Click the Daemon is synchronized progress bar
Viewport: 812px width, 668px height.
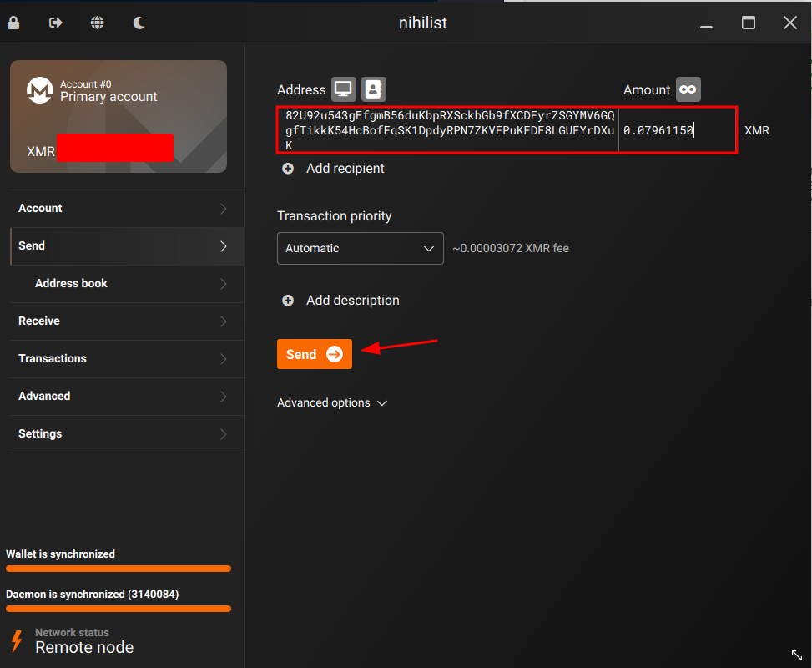point(118,609)
